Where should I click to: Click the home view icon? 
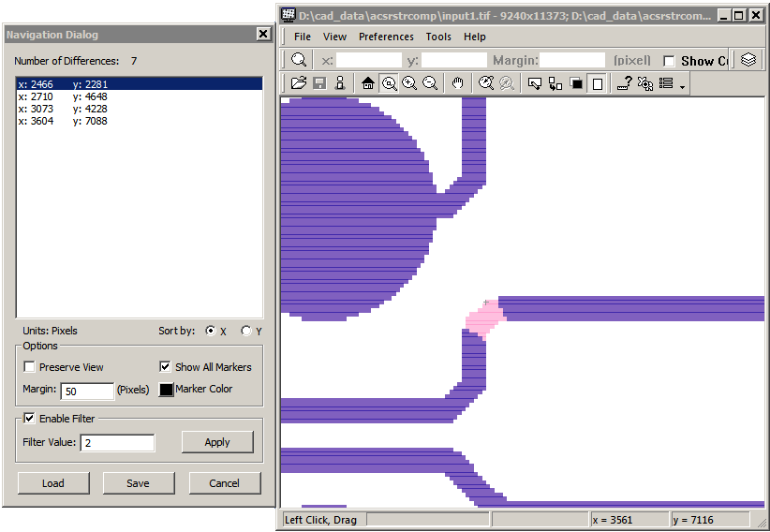(x=368, y=83)
